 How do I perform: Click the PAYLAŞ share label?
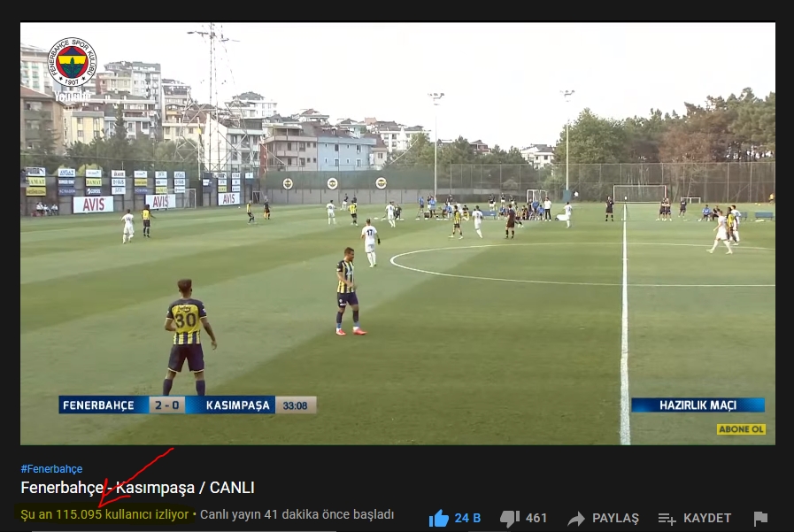(615, 519)
